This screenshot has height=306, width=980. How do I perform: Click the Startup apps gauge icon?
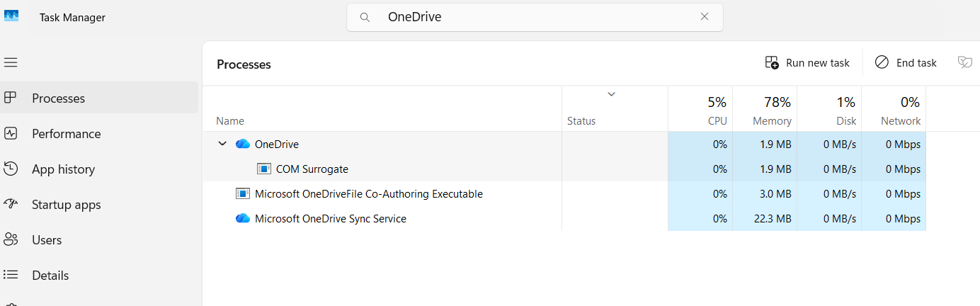click(11, 204)
